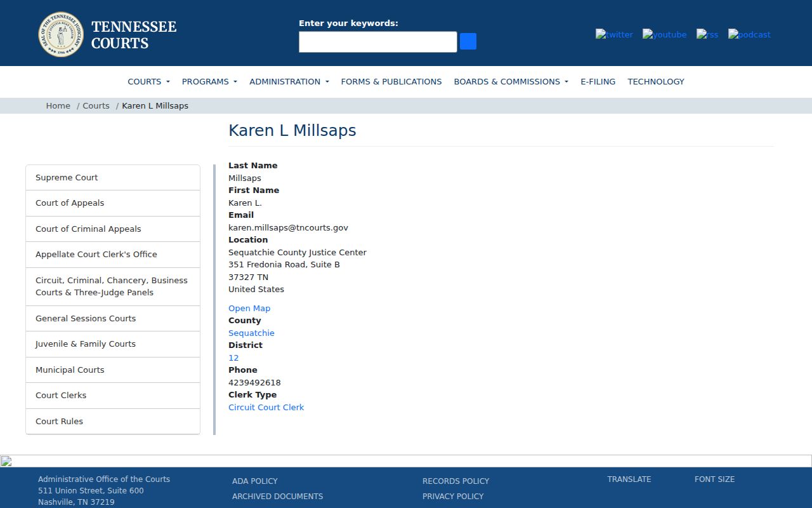Open the Sequatchie county link
This screenshot has height=508, width=812.
[x=251, y=333]
